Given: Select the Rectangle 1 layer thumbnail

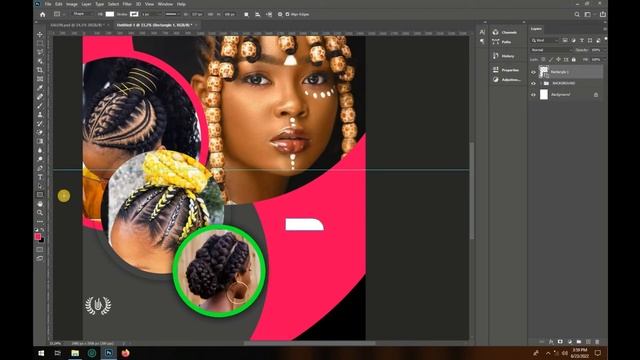Looking at the screenshot, I should [x=544, y=72].
